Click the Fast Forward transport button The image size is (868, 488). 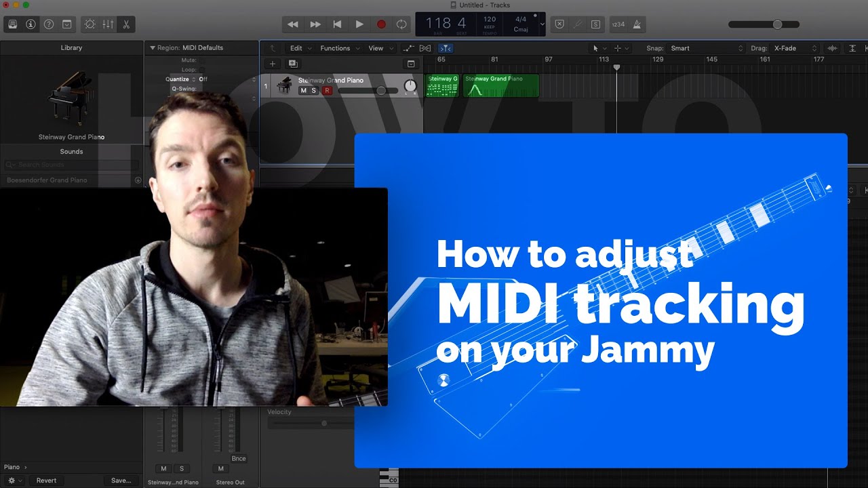pos(315,24)
